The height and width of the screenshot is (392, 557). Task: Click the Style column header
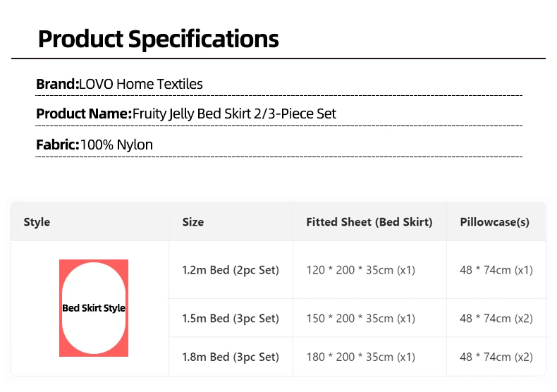[x=37, y=222]
